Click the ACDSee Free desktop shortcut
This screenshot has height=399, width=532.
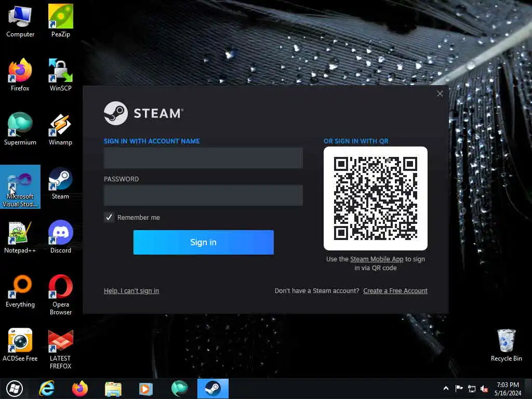20,345
